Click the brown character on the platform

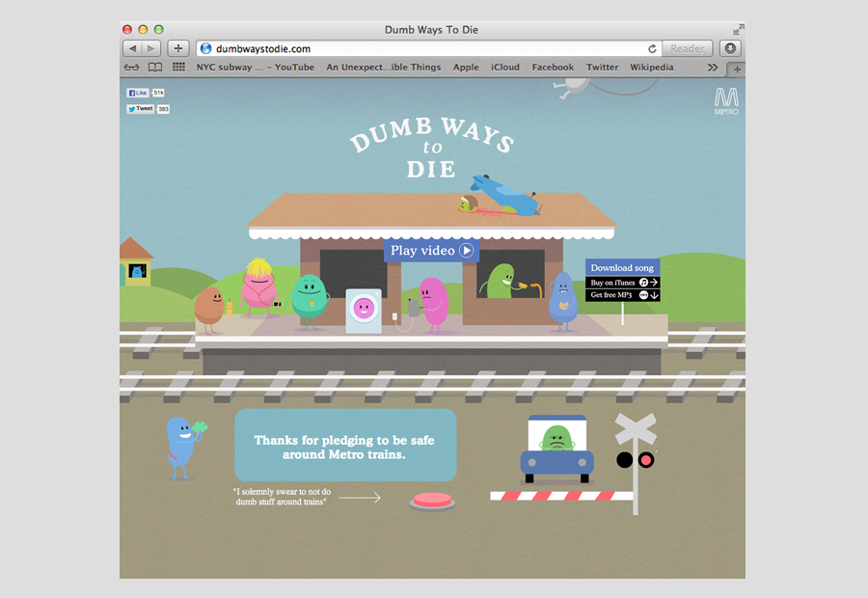pos(209,309)
